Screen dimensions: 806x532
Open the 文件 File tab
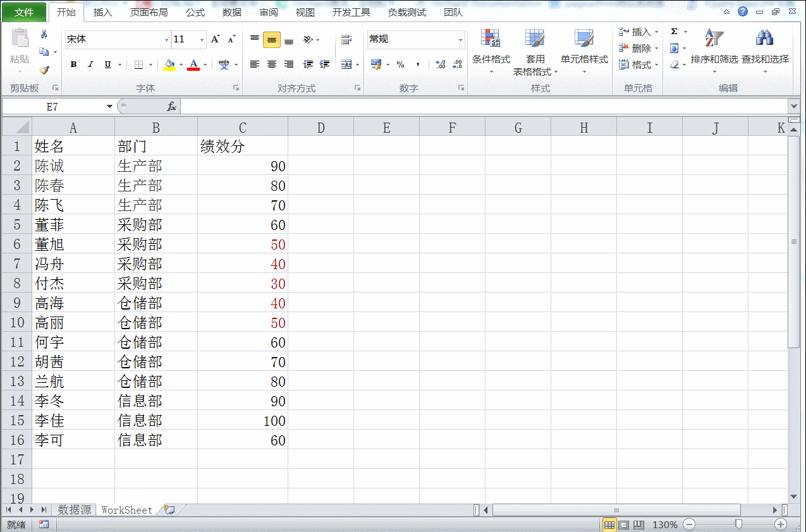[x=24, y=12]
